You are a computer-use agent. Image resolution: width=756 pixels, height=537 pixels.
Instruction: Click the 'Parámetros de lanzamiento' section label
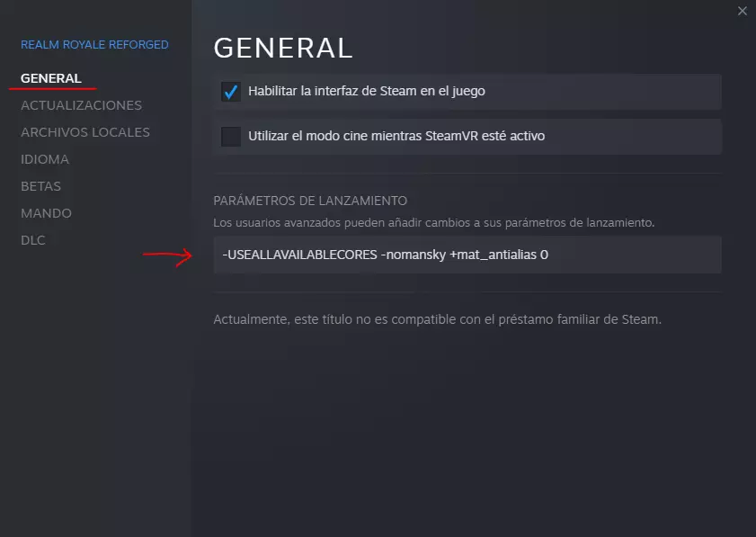pyautogui.click(x=310, y=201)
